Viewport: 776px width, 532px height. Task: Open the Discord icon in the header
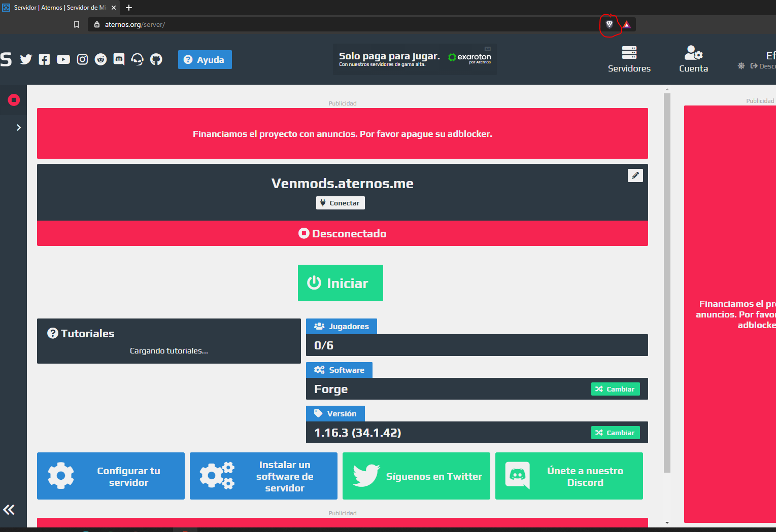point(119,60)
